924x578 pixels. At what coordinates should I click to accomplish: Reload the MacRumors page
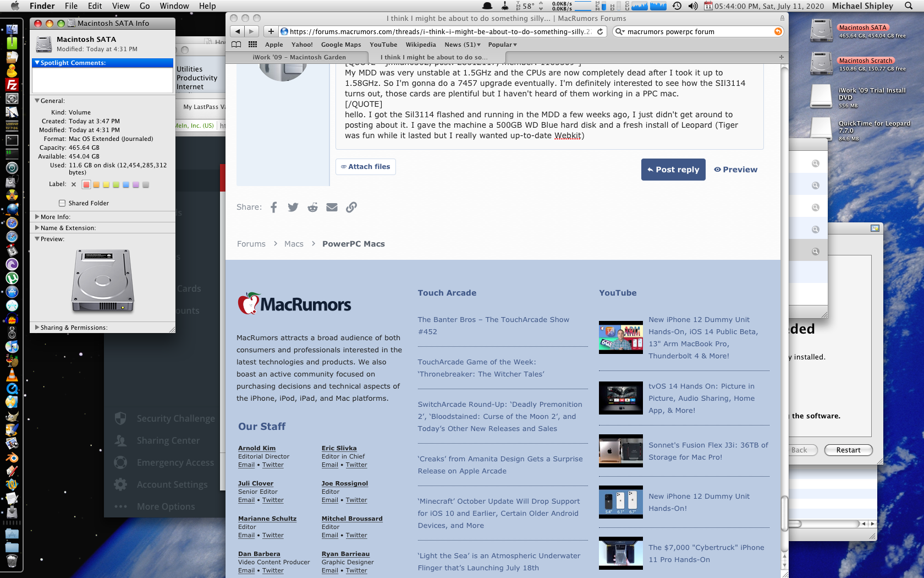pyautogui.click(x=600, y=31)
